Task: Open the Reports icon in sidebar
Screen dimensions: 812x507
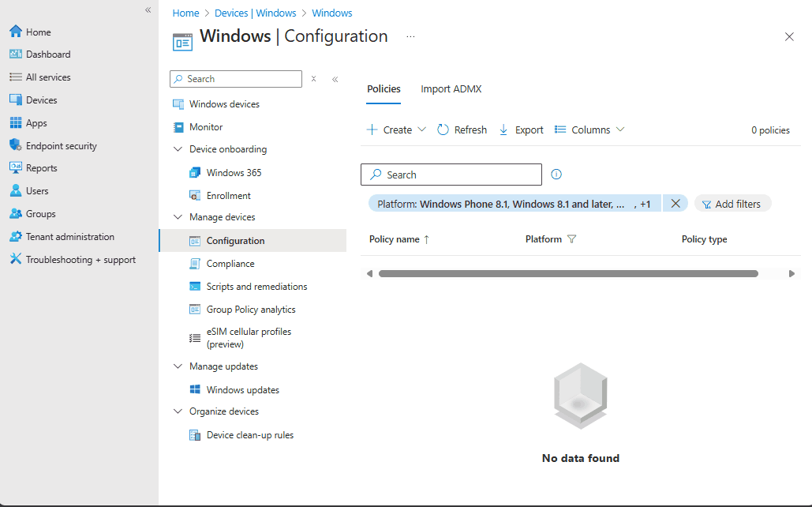Action: (x=16, y=168)
